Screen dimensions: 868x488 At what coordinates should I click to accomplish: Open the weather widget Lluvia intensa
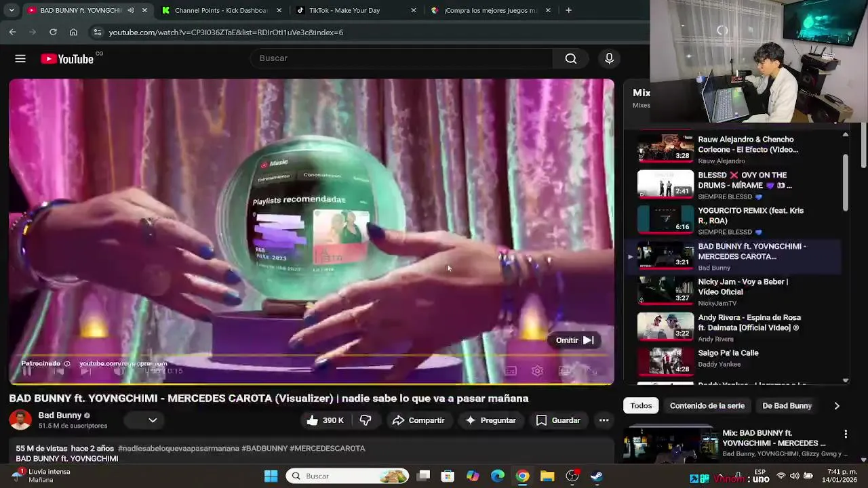(41, 475)
